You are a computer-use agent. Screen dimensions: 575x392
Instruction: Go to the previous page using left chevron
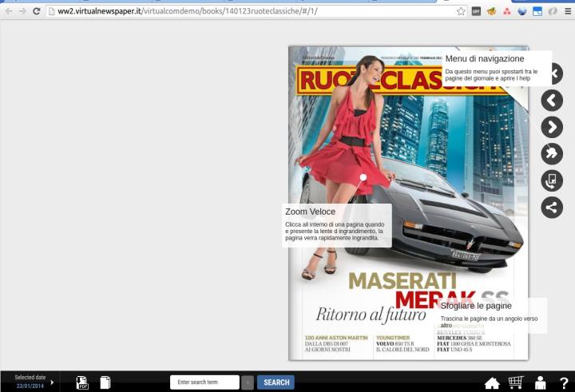click(x=552, y=101)
